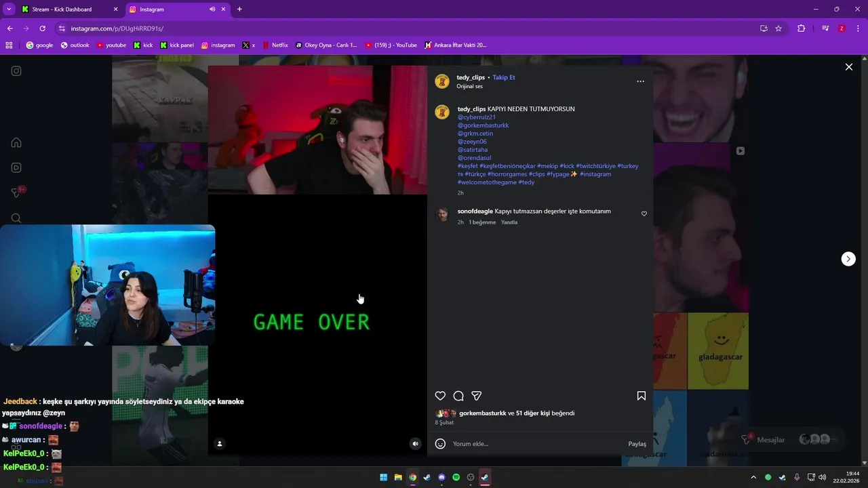Mute the Instagram tab audio icon

coord(212,9)
